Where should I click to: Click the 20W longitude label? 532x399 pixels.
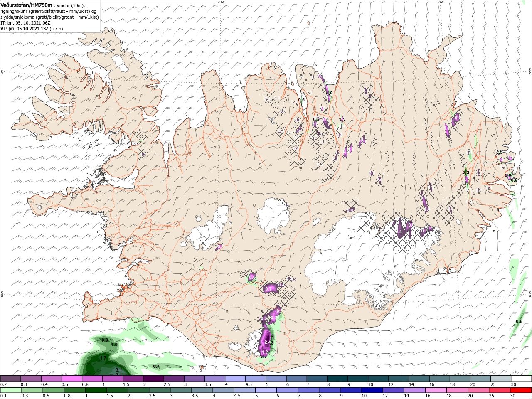pyautogui.click(x=221, y=2)
